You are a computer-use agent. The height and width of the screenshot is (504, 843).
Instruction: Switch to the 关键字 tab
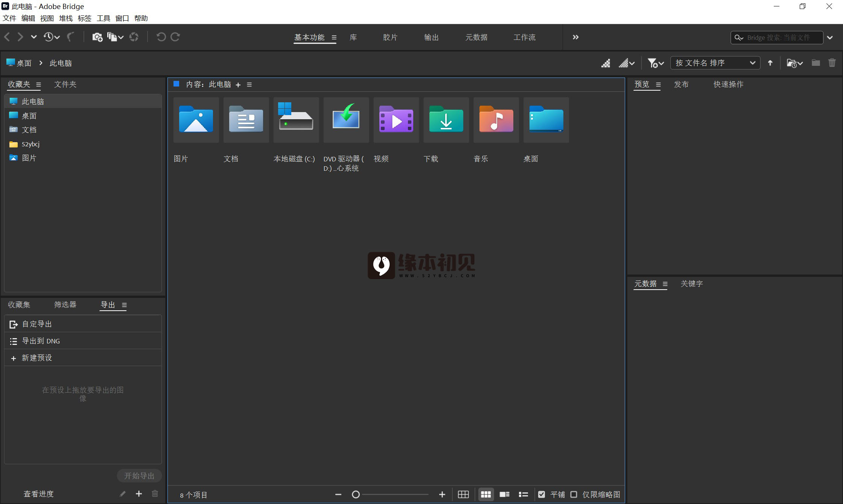pyautogui.click(x=692, y=284)
